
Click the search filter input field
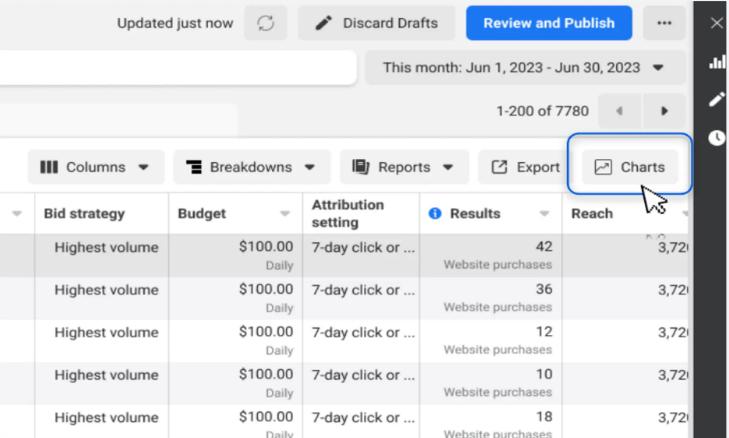(x=178, y=68)
